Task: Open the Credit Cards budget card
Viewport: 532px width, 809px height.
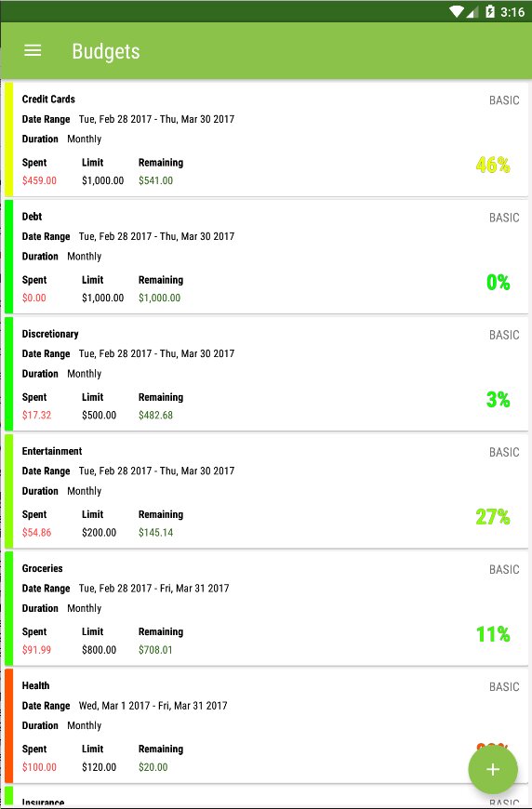Action: pyautogui.click(x=266, y=139)
